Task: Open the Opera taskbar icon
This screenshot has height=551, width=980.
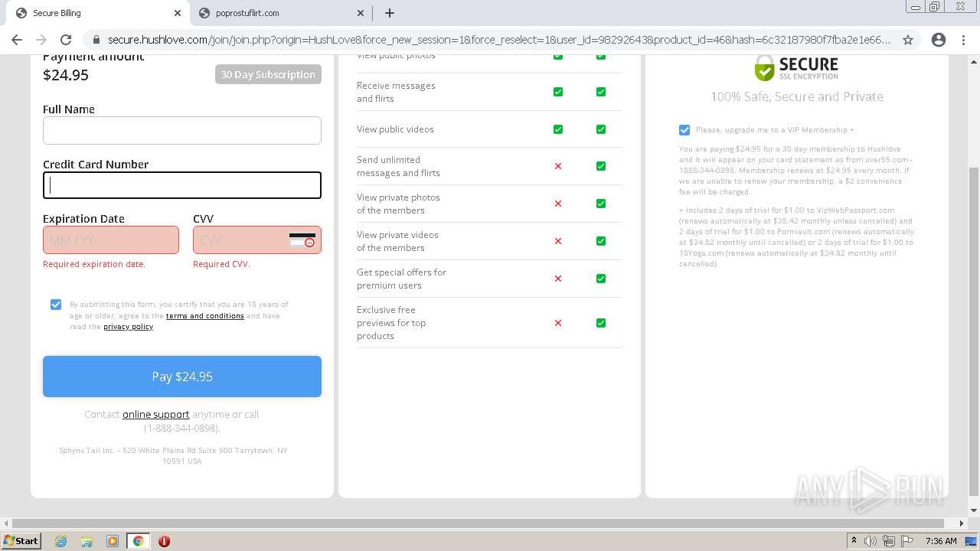Action: [x=164, y=541]
